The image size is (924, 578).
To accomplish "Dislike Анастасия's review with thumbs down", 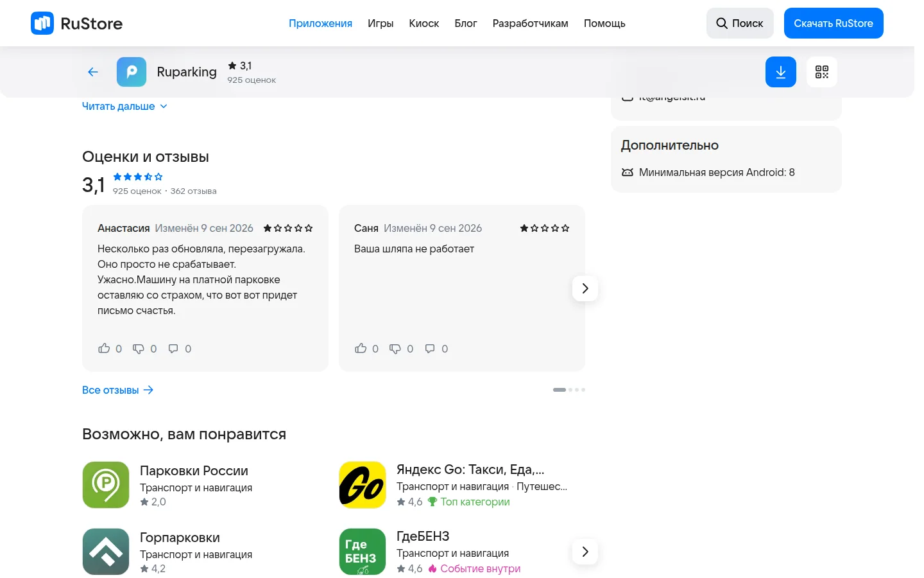I will coord(139,349).
